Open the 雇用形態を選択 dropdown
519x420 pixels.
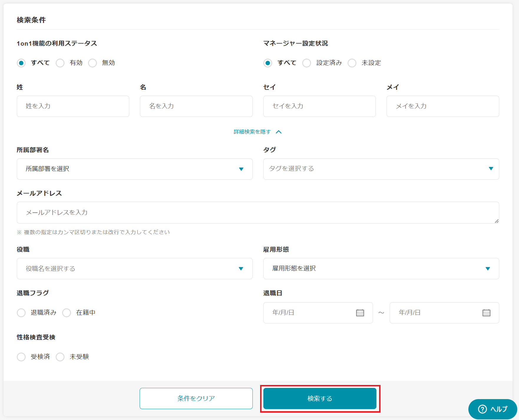pyautogui.click(x=381, y=268)
